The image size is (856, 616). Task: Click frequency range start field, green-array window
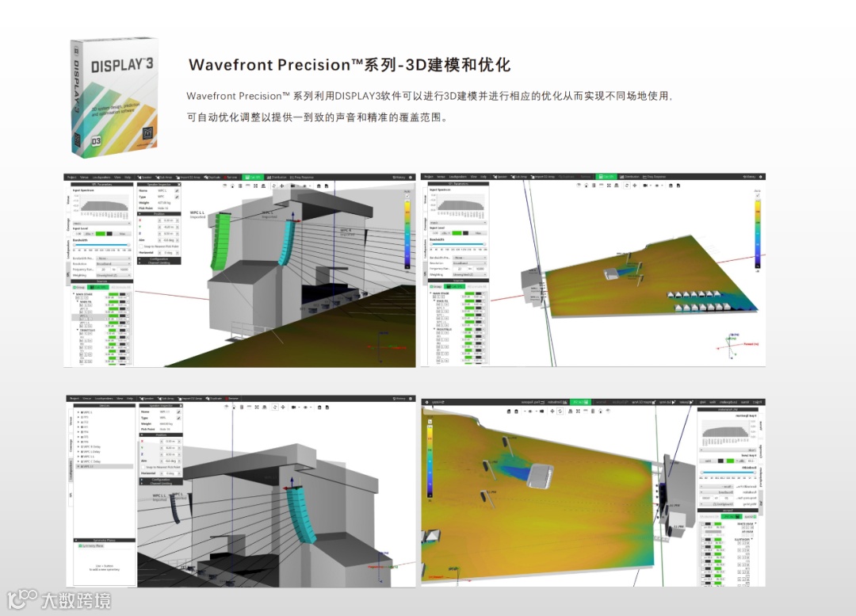point(103,270)
